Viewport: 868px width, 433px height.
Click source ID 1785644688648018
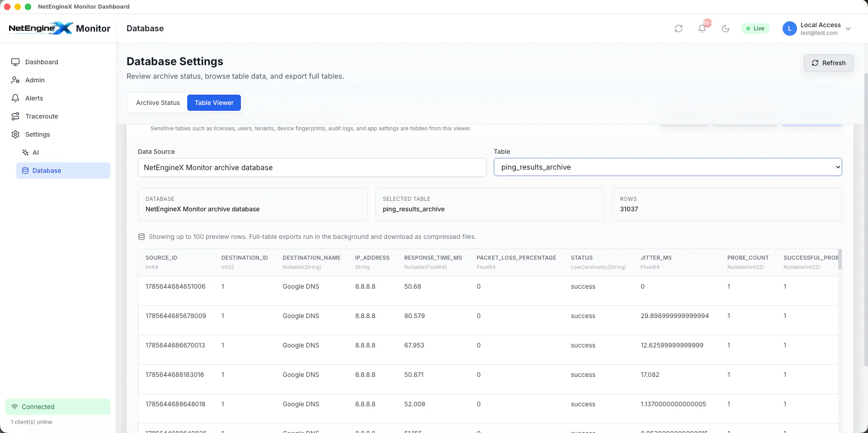point(175,404)
